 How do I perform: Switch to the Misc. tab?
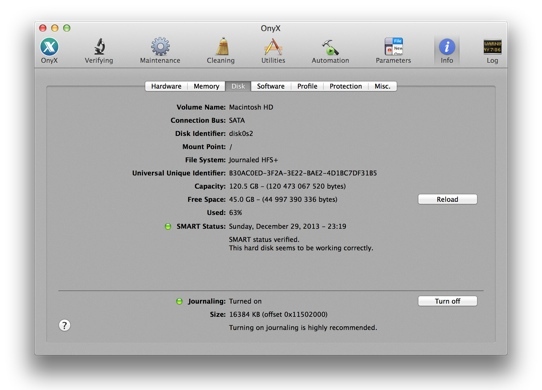click(x=383, y=86)
